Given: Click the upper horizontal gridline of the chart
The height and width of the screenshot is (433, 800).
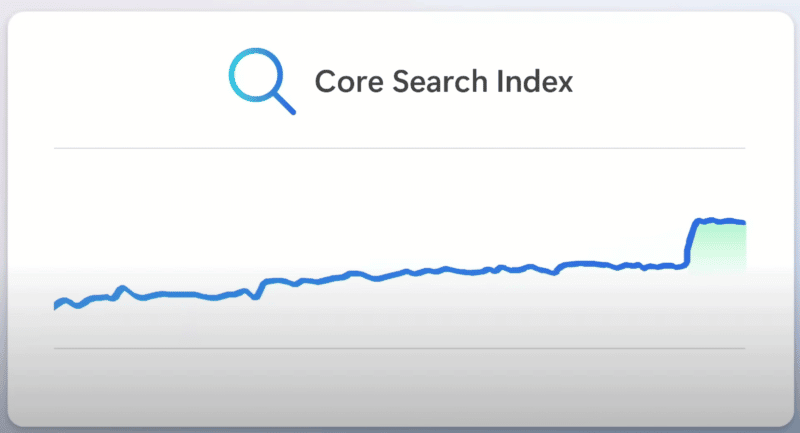Looking at the screenshot, I should click(x=400, y=148).
